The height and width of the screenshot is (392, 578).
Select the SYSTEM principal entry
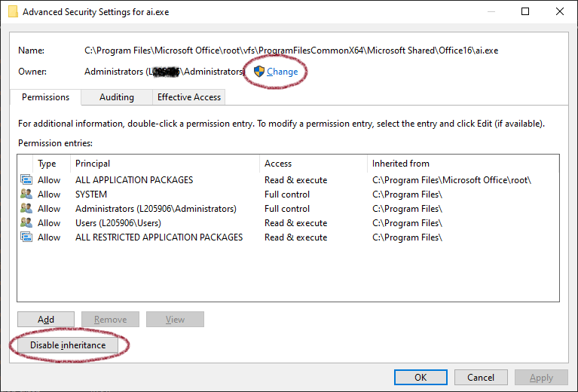pos(91,194)
